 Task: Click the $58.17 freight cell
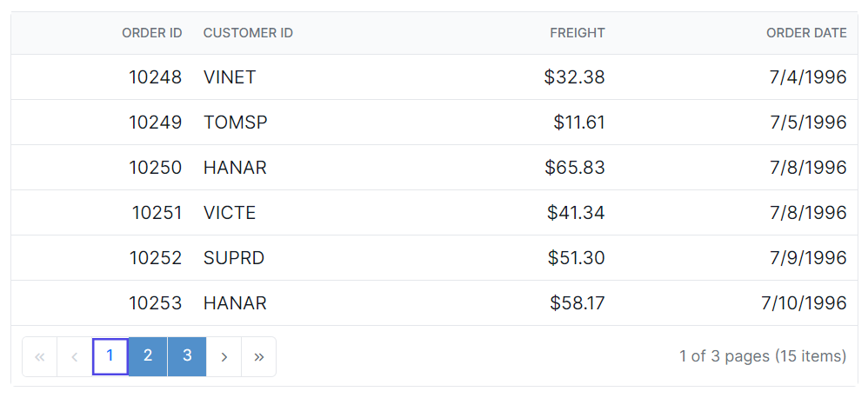[578, 303]
